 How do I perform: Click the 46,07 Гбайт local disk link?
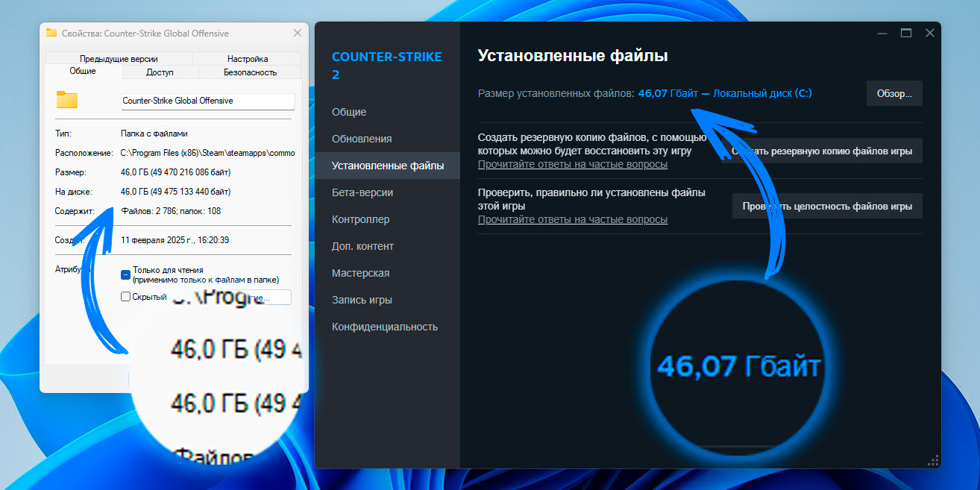(725, 93)
